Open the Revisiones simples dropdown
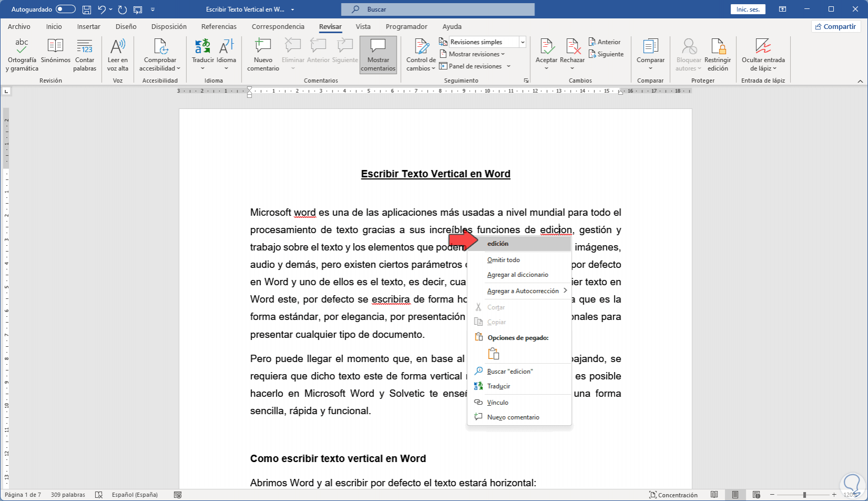 point(522,42)
